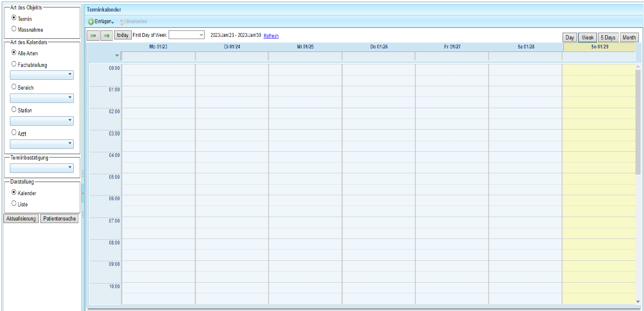Image resolution: width=644 pixels, height=311 pixels.
Task: Click the sidebar collapse handle
Action: pos(83,193)
